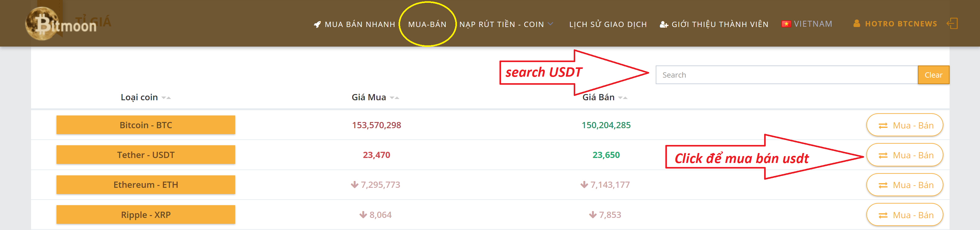The image size is (980, 230).
Task: Click the Search input field
Action: point(786,75)
